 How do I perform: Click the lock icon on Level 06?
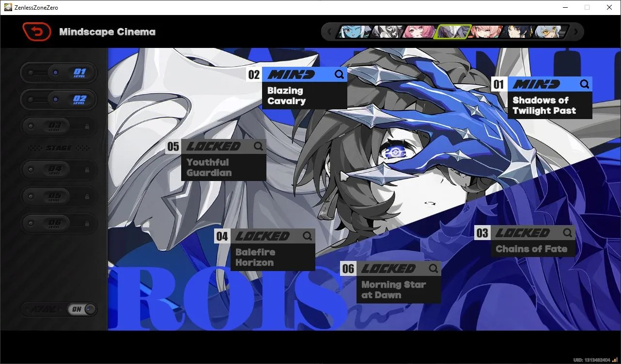click(87, 223)
